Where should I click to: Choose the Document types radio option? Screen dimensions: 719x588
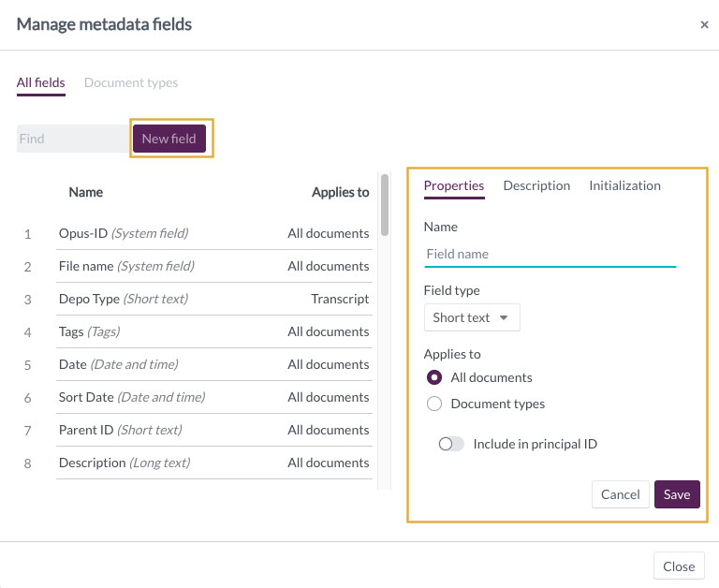coord(434,404)
